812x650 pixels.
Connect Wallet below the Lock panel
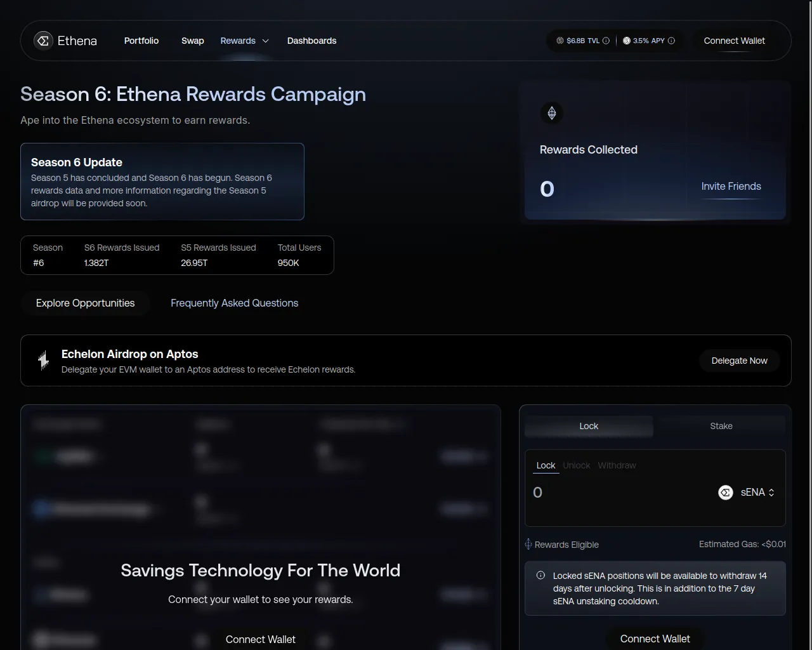pyautogui.click(x=655, y=639)
